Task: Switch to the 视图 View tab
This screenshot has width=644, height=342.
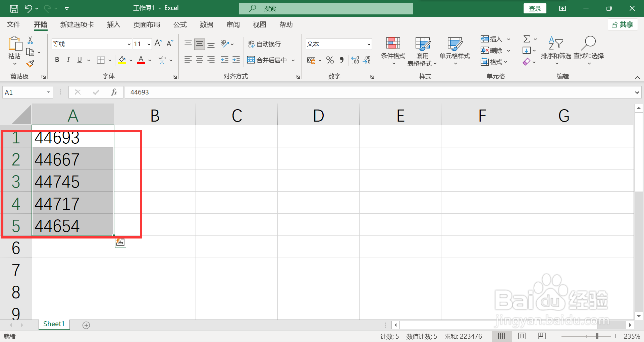Action: (x=260, y=24)
